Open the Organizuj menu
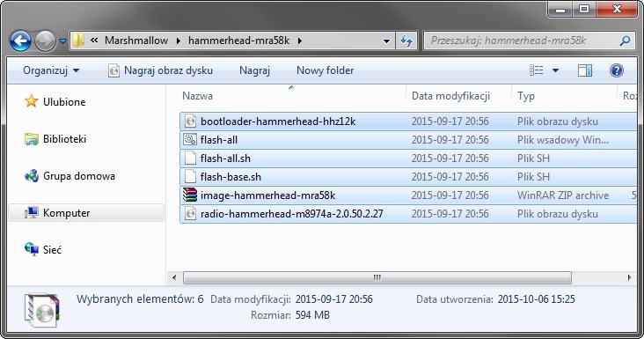The image size is (644, 339). [51, 70]
